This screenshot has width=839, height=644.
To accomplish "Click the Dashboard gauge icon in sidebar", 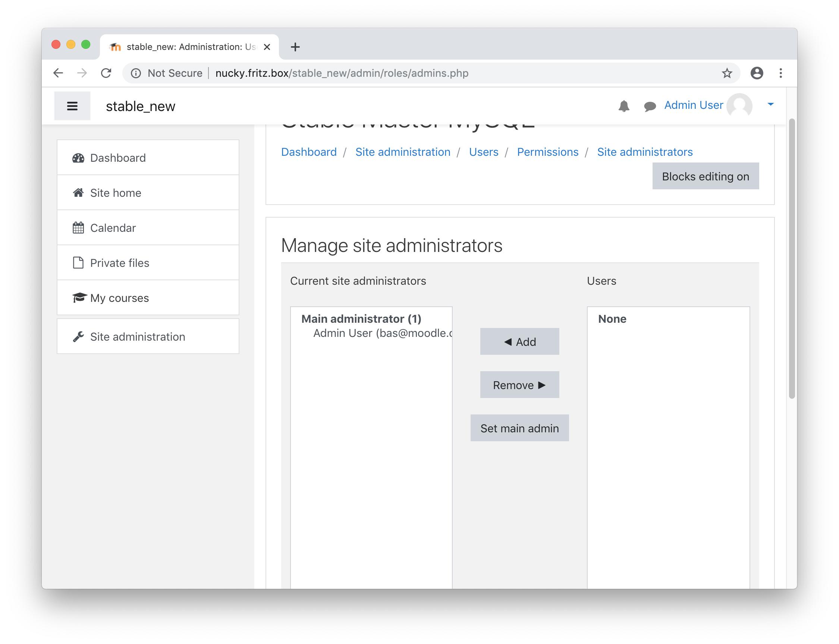I will (78, 158).
